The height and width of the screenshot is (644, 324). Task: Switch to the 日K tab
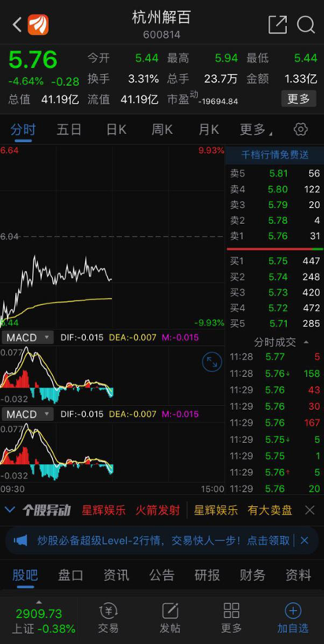pyautogui.click(x=116, y=130)
